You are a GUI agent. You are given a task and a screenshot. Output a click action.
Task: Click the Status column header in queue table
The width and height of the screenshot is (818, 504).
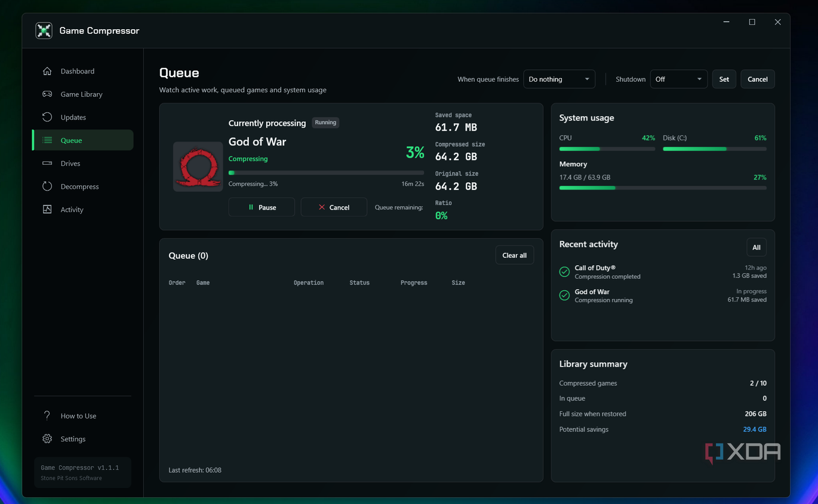(x=359, y=282)
